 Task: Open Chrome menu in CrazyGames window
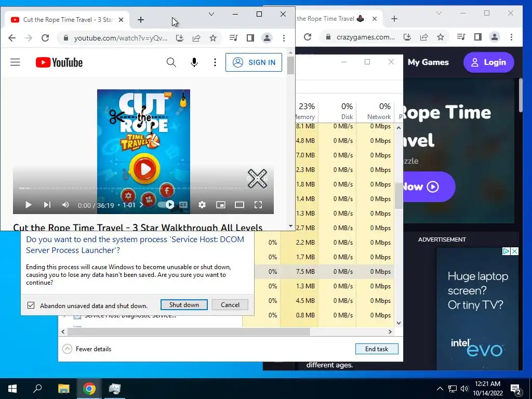[x=511, y=37]
